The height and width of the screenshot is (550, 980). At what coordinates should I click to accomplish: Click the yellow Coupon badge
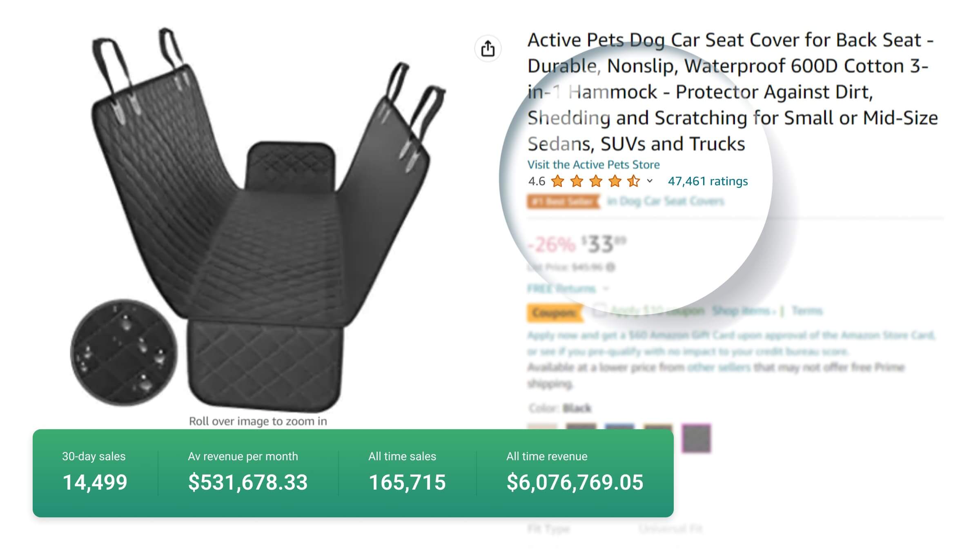tap(555, 313)
